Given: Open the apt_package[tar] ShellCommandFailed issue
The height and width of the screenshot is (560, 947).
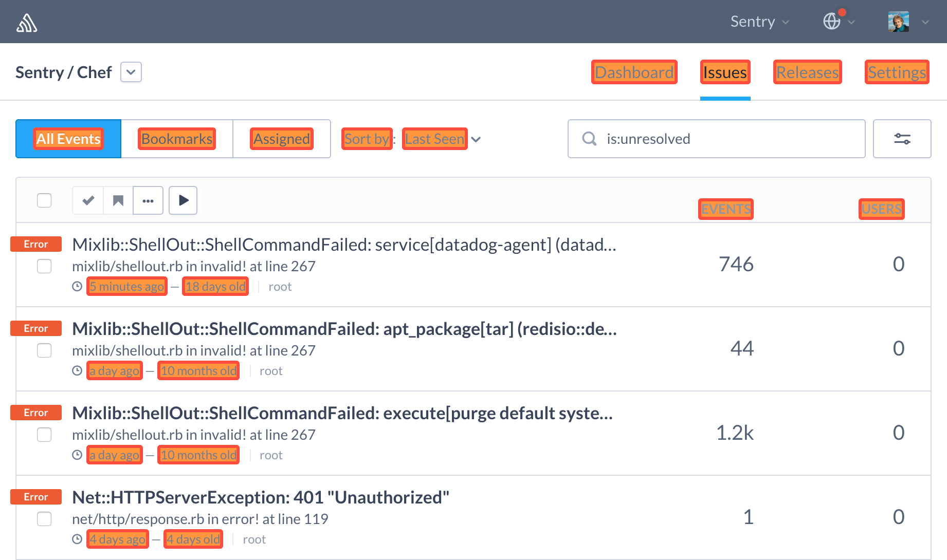Looking at the screenshot, I should point(344,329).
